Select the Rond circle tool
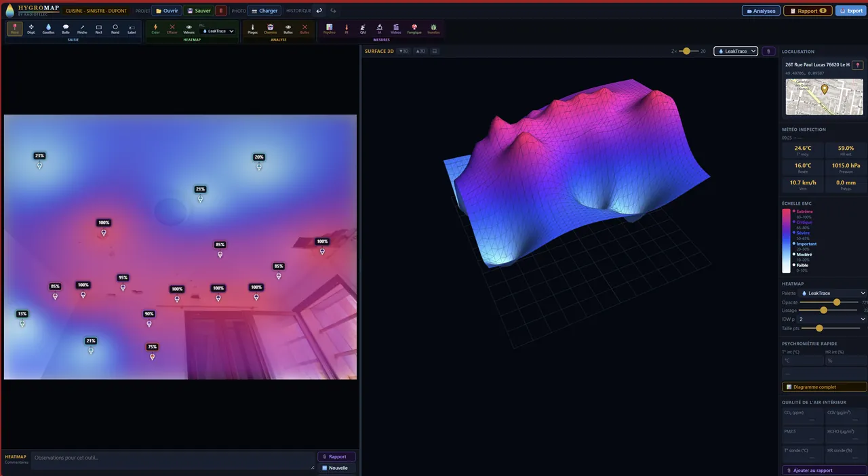Image resolution: width=868 pixels, height=476 pixels. point(115,28)
